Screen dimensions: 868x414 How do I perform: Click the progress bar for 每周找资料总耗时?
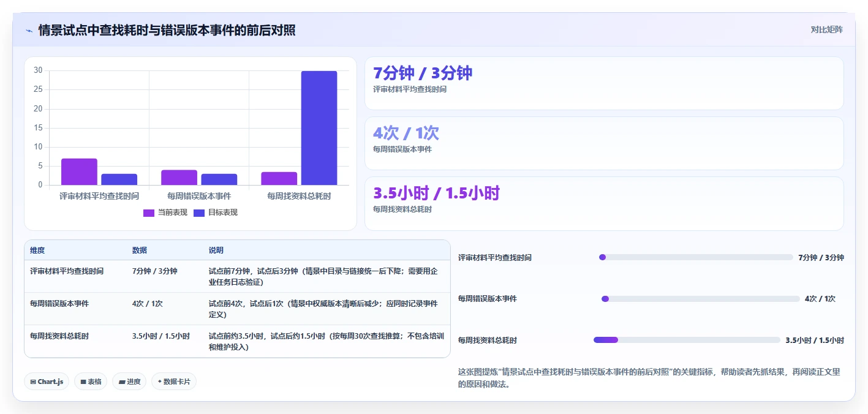687,340
